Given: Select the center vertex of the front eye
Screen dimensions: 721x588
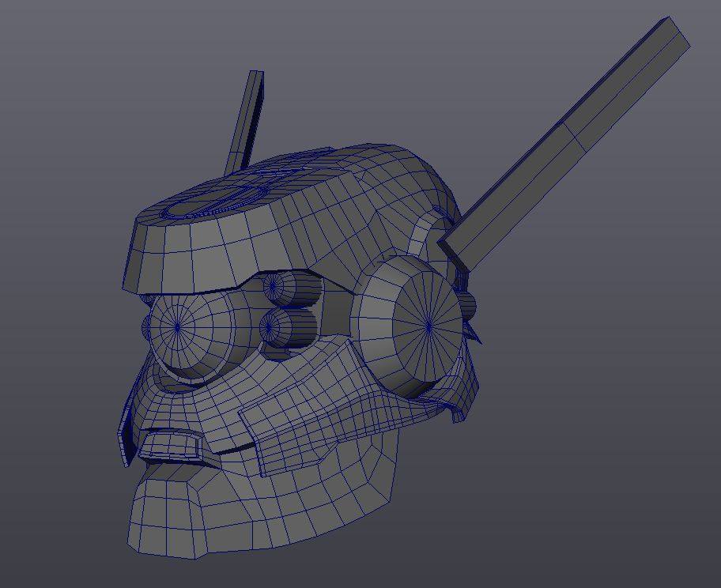Looking at the screenshot, I should (177, 326).
